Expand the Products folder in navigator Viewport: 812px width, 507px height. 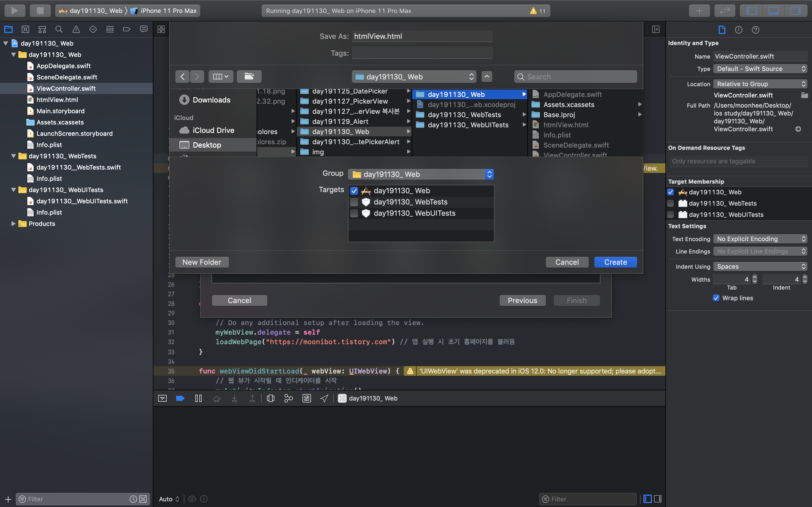point(13,224)
